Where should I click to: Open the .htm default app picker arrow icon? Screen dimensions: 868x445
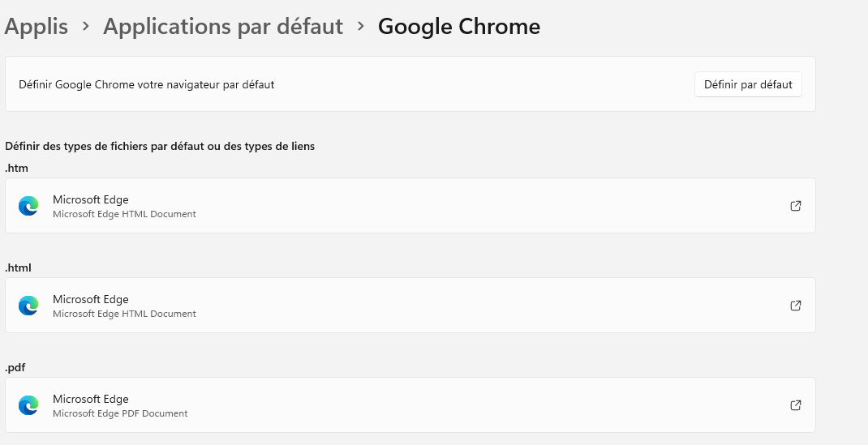coord(796,206)
